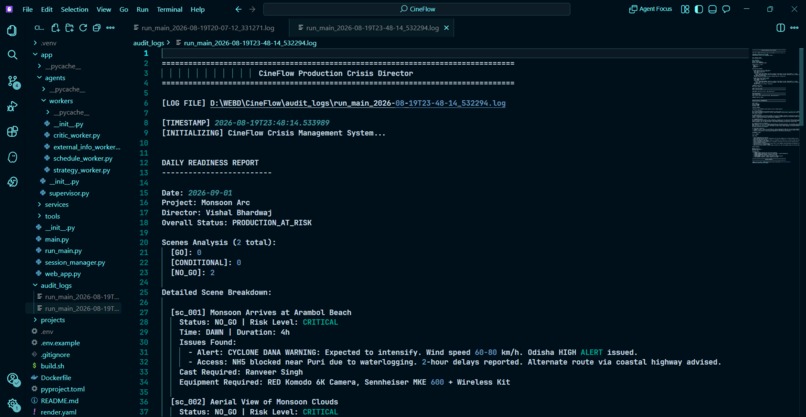Close the run_main 23-48-14 log tab
This screenshot has height=417, width=806.
(x=446, y=28)
